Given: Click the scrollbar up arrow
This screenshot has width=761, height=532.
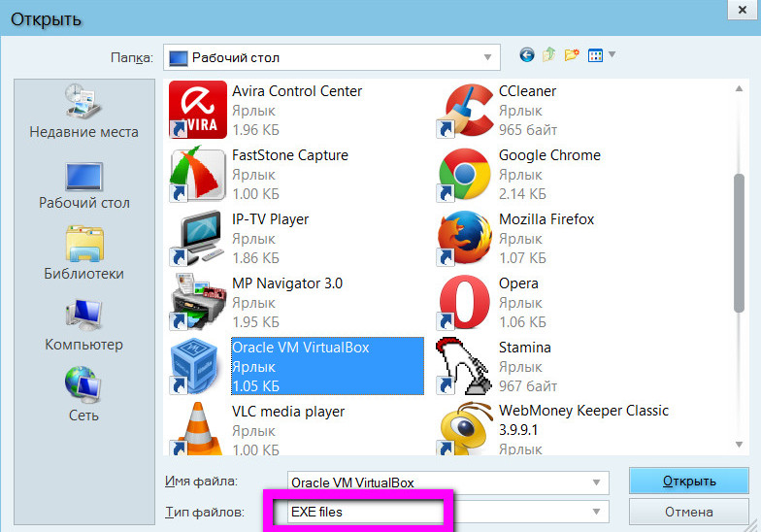Looking at the screenshot, I should click(739, 89).
